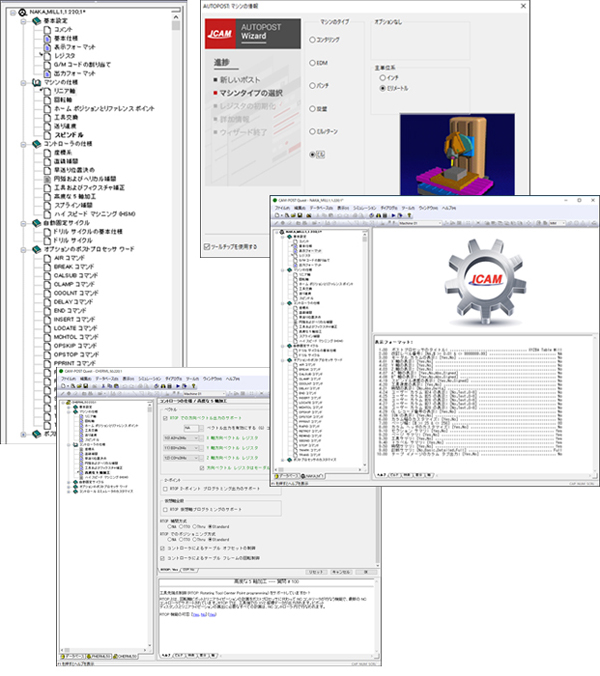600x676 pixels.
Task: Click the page icon beside AIR コマンド
Action: coord(47,257)
